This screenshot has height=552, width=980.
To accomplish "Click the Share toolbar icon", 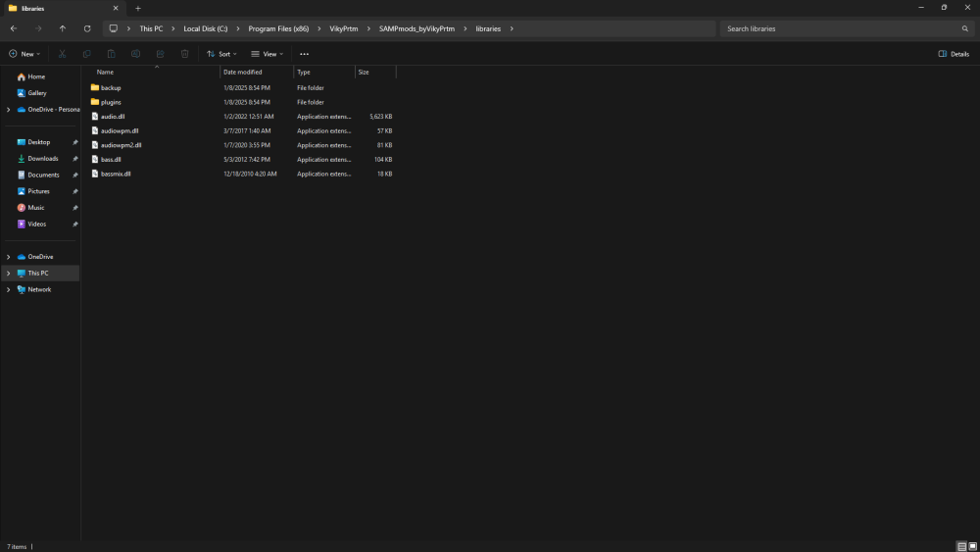I will pos(160,54).
